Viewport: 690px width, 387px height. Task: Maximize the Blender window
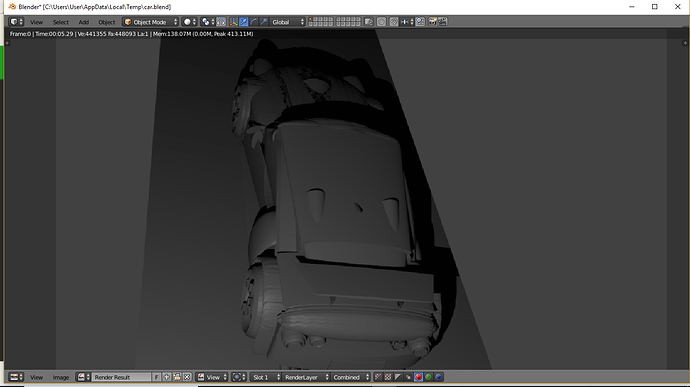655,7
